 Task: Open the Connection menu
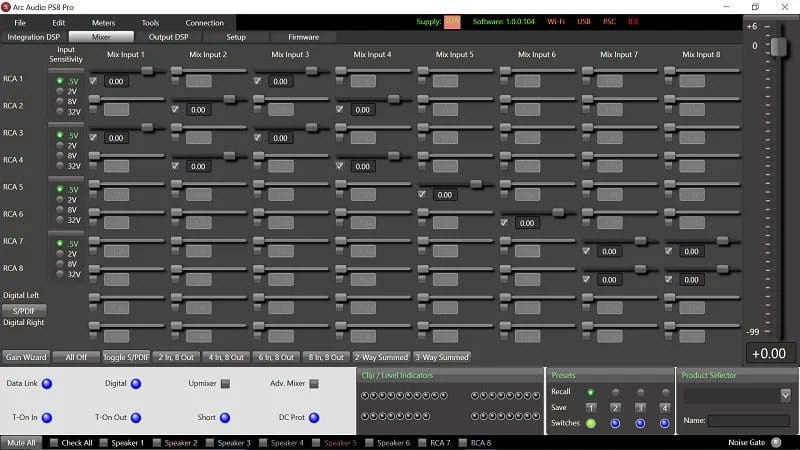point(205,23)
